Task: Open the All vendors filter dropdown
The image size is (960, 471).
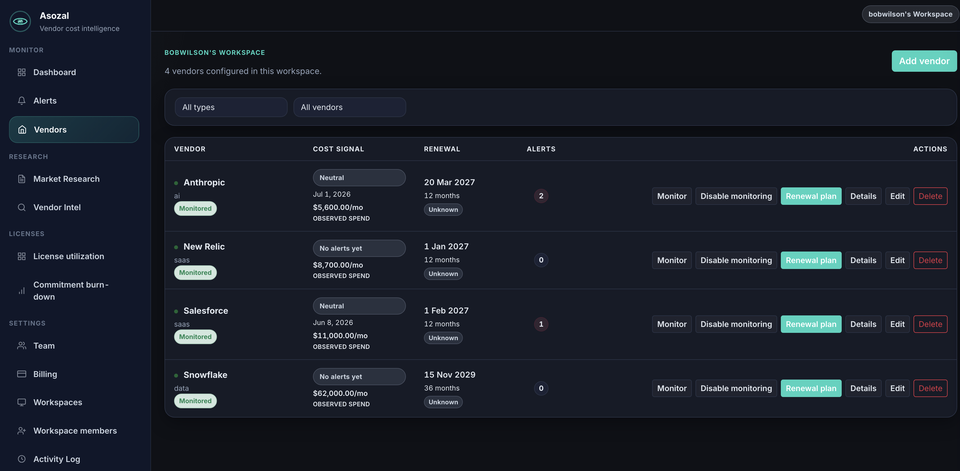Action: coord(350,107)
